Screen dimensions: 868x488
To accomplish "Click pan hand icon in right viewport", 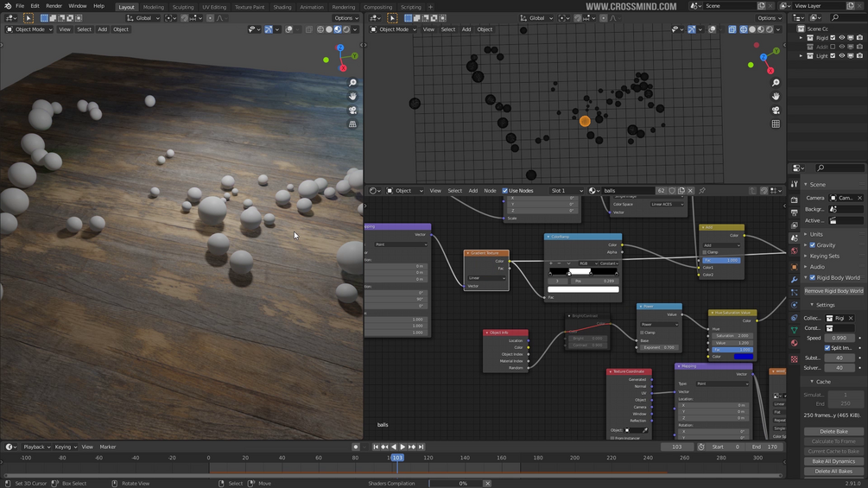I will point(776,96).
